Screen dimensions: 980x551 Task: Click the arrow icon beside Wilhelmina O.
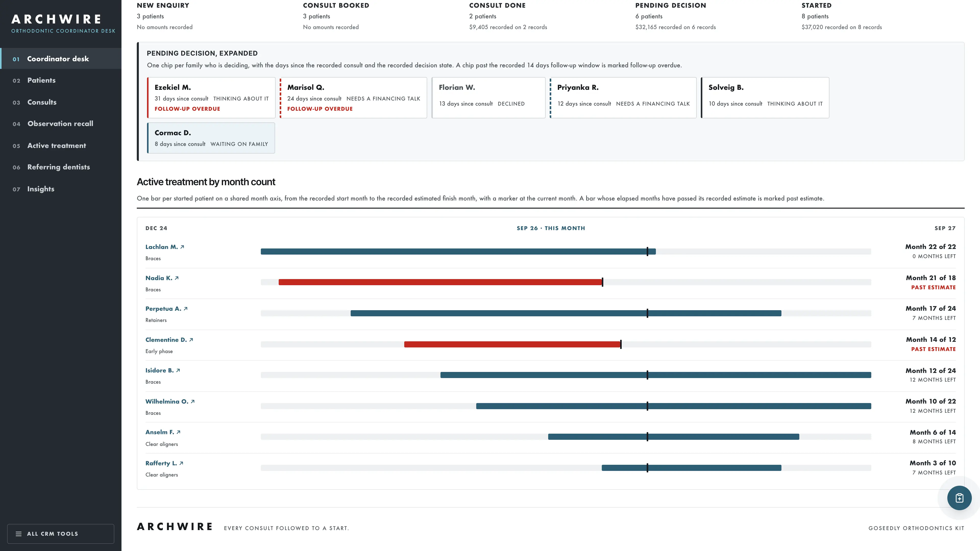(x=192, y=402)
